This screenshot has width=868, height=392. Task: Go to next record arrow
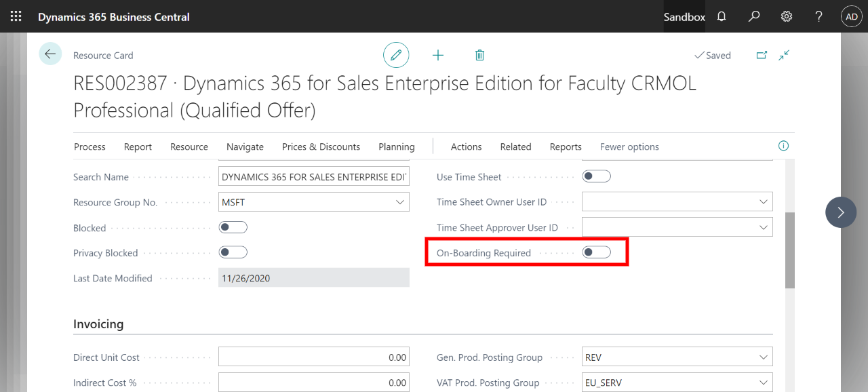[x=841, y=212]
